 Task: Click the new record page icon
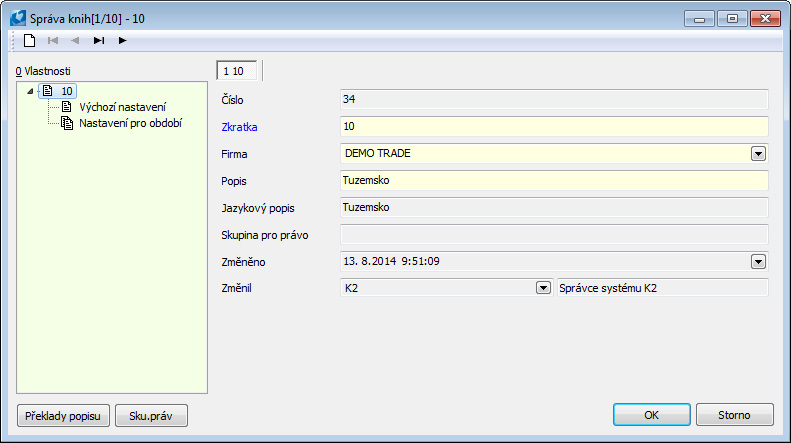pos(29,40)
